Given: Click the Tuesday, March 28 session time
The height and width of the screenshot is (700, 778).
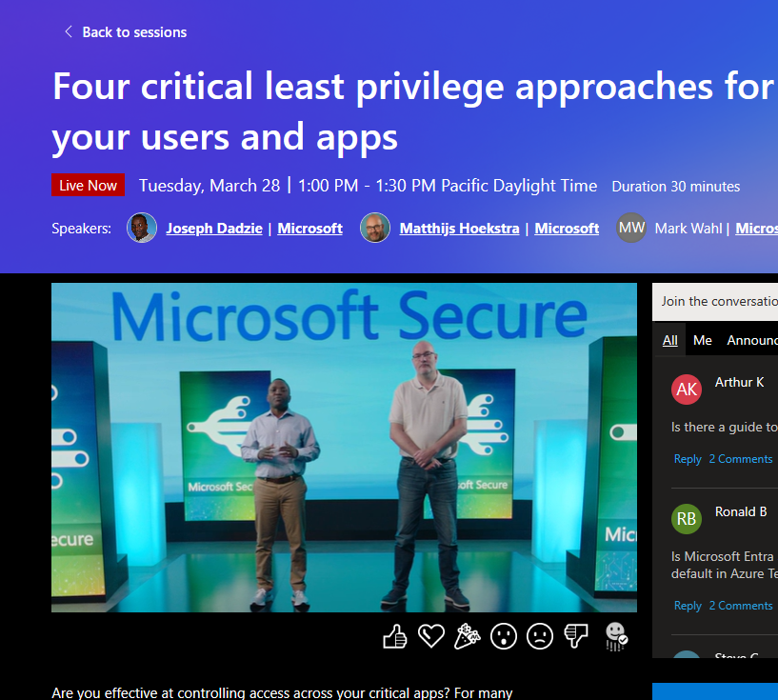Looking at the screenshot, I should pyautogui.click(x=368, y=186).
